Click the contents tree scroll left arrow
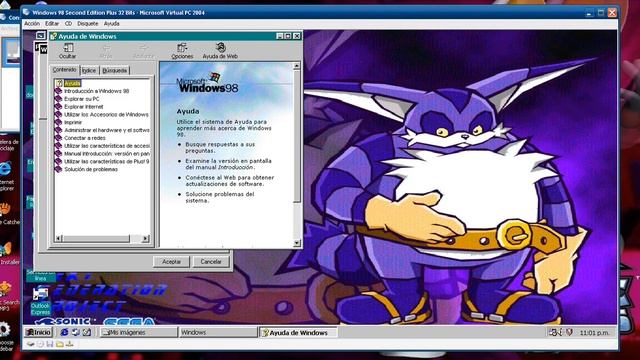 pos(58,238)
